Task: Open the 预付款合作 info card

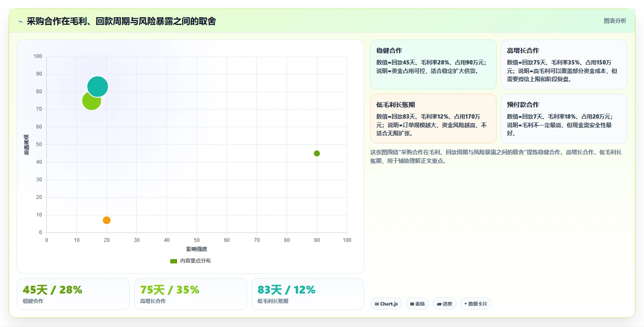Action: tap(564, 119)
